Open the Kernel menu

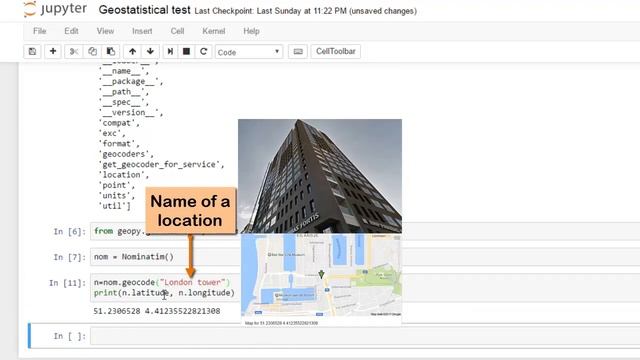[213, 31]
